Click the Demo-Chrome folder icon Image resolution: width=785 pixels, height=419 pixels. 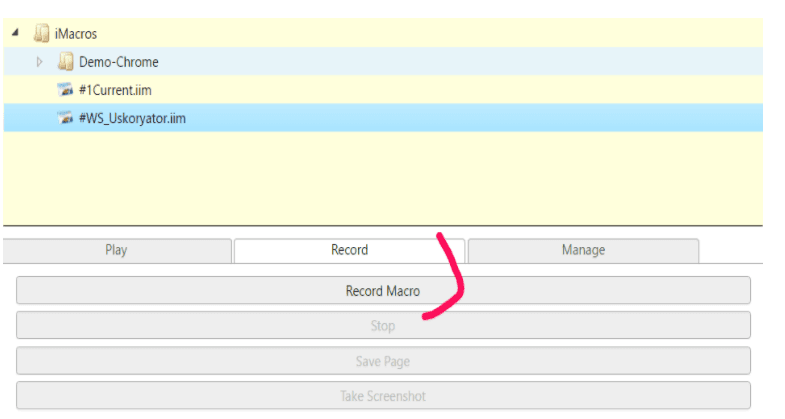(x=65, y=62)
